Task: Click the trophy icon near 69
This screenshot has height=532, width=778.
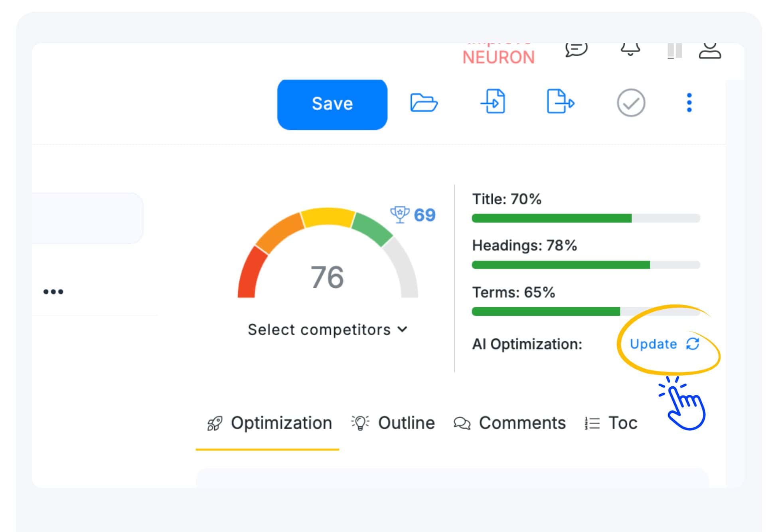Action: (399, 215)
